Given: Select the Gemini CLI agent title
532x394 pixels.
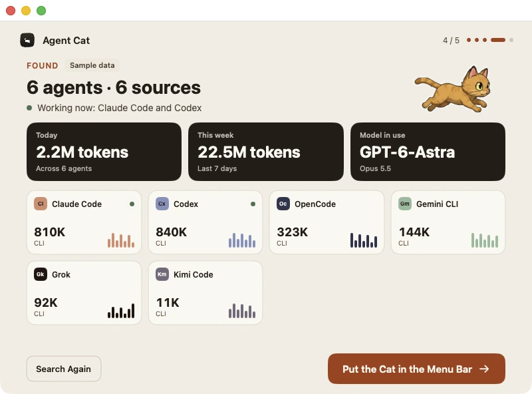Looking at the screenshot, I should click(438, 204).
